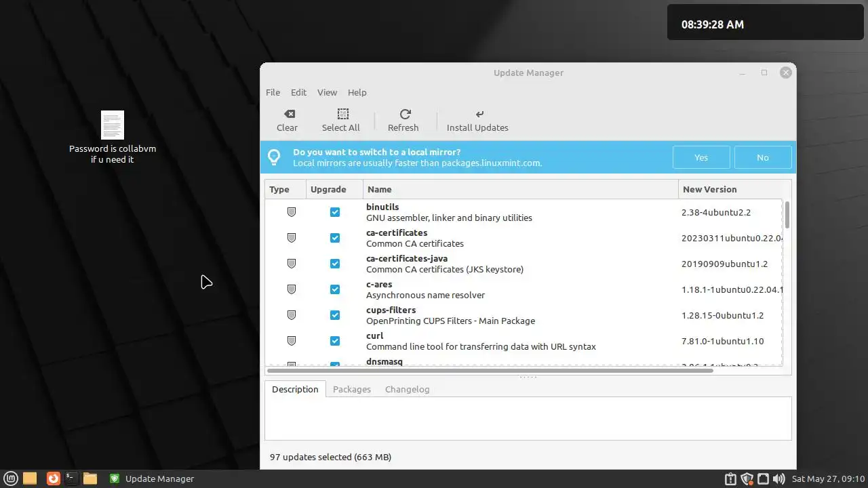The width and height of the screenshot is (868, 488).
Task: Sort the list by the Type column header
Action: tap(285, 189)
